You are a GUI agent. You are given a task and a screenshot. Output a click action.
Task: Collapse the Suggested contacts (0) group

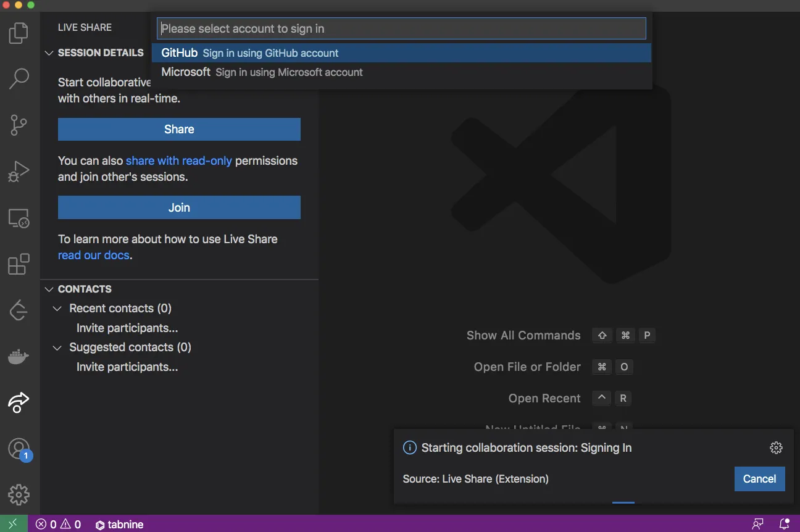click(123, 347)
